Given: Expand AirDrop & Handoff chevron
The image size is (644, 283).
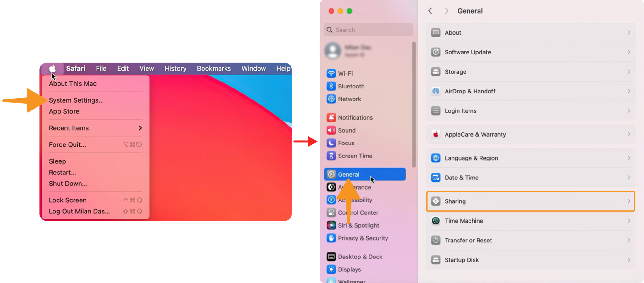Looking at the screenshot, I should tap(629, 91).
